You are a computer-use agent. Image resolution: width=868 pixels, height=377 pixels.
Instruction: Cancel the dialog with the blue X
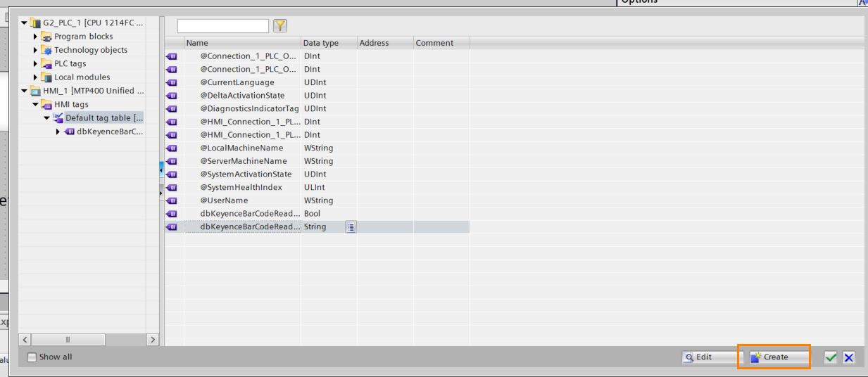(849, 357)
